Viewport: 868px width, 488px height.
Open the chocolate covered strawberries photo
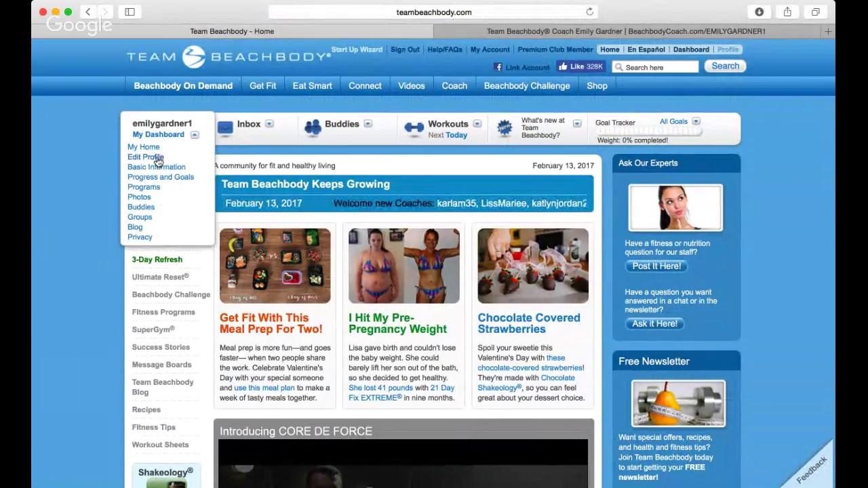point(533,266)
